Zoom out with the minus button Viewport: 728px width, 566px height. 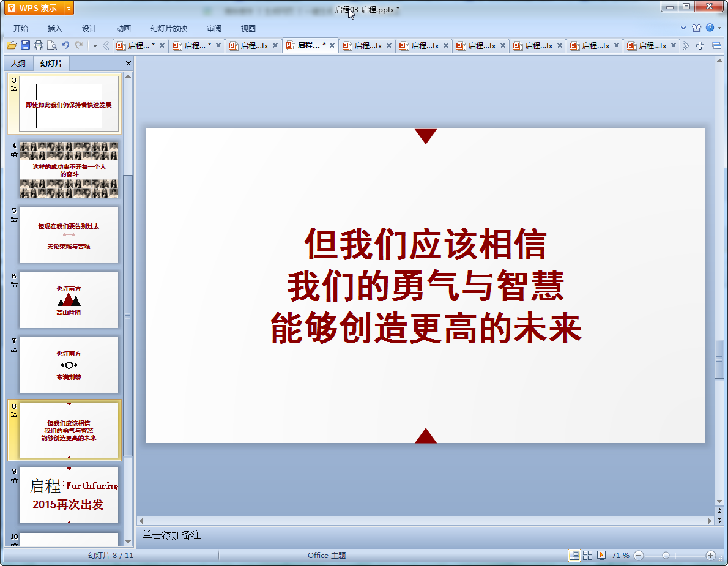click(x=639, y=556)
